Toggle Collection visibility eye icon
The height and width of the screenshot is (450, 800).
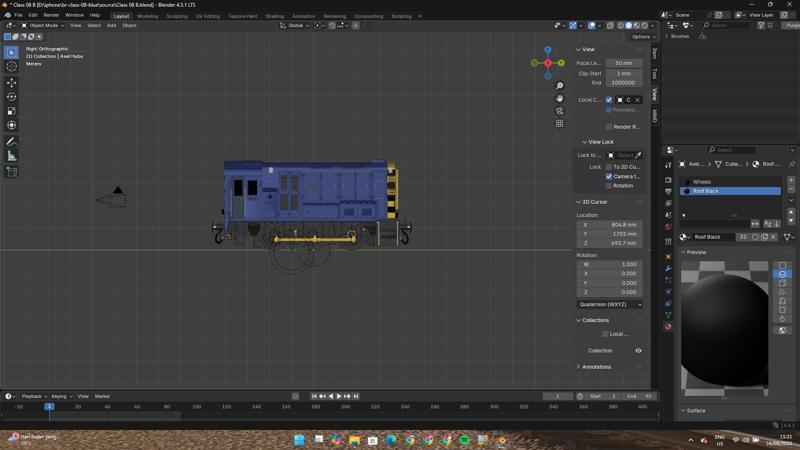pos(638,351)
